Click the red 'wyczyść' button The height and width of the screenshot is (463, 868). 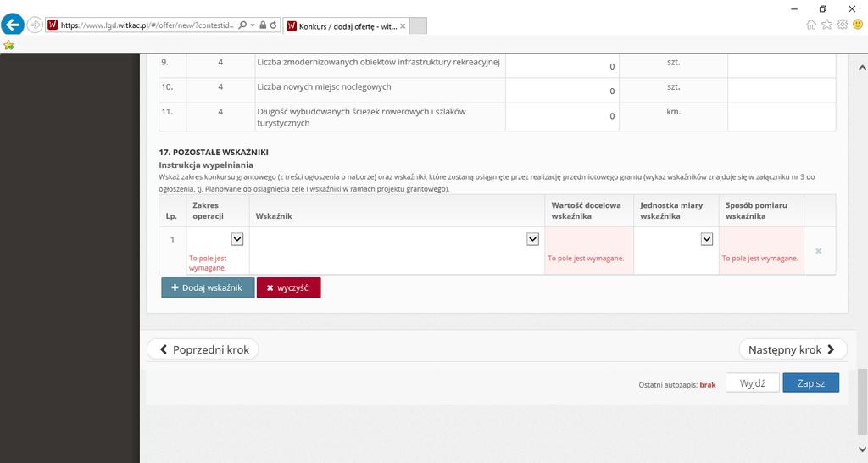(x=288, y=288)
